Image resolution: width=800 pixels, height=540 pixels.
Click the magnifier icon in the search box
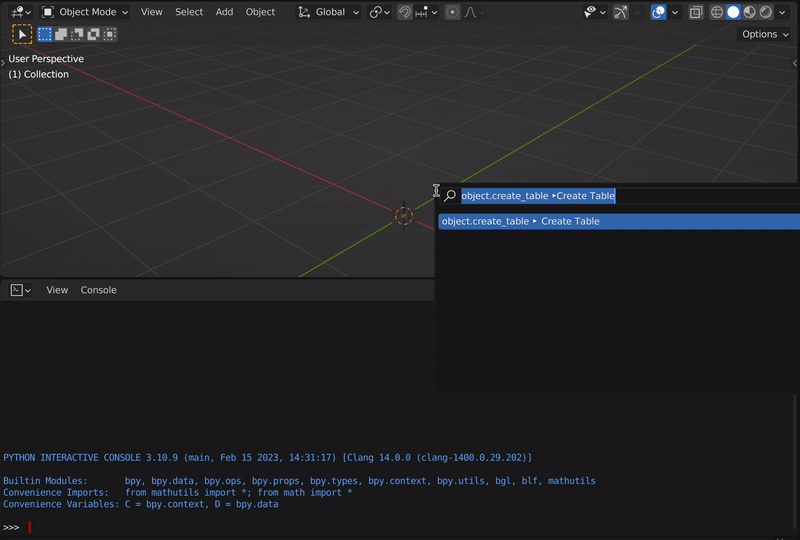450,195
